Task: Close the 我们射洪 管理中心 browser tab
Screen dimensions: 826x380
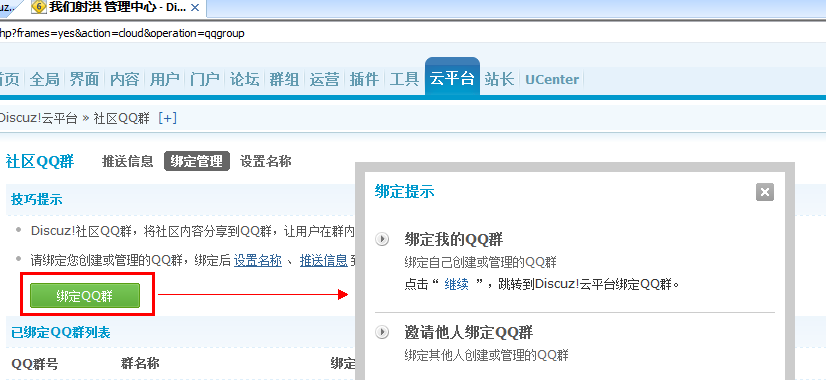Action: tap(195, 8)
